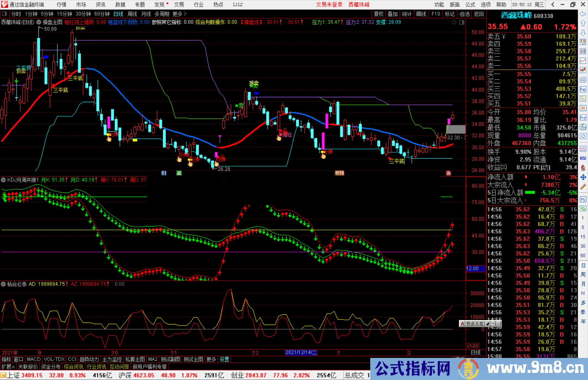Click the F10 company info sidebar icon

tap(583, 89)
